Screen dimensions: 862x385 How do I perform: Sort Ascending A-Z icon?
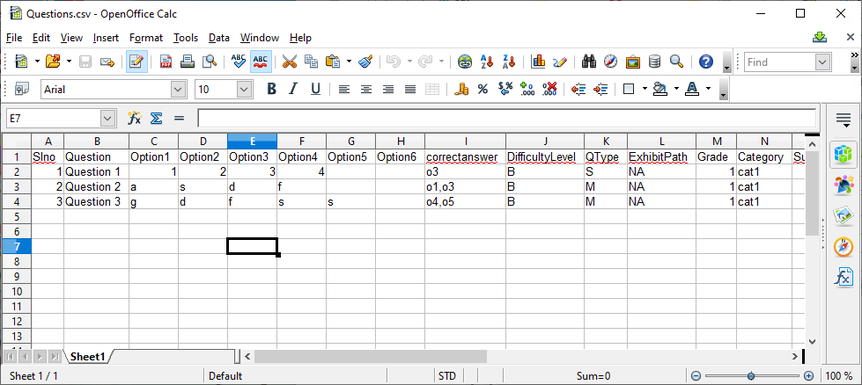487,62
